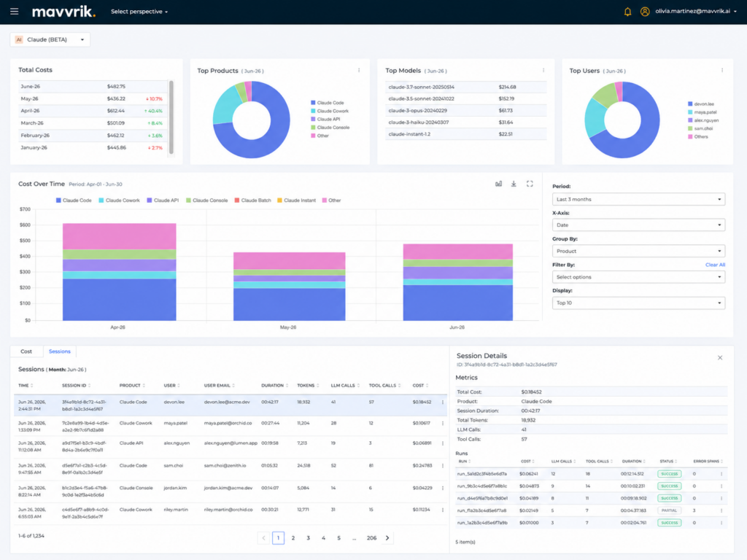747x560 pixels.
Task: Click the mavvrik logo
Action: click(x=64, y=12)
